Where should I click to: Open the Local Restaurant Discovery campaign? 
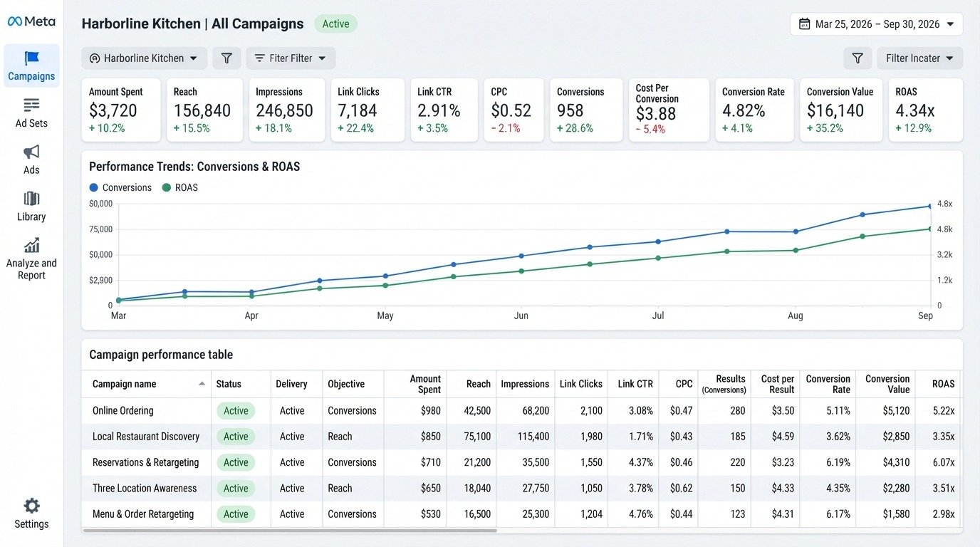coord(146,437)
